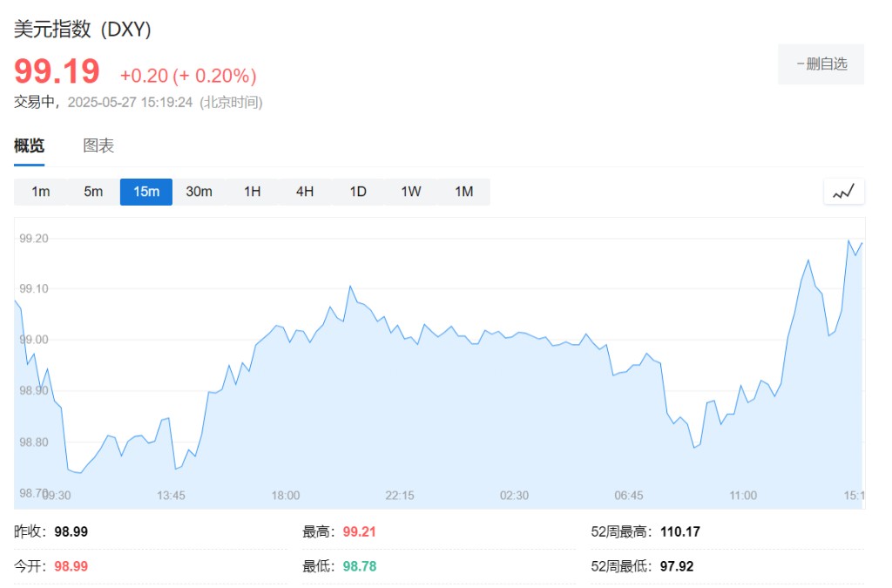Viewport: 892px width, 588px height.
Task: Set chart interval to 4H
Action: click(x=305, y=192)
